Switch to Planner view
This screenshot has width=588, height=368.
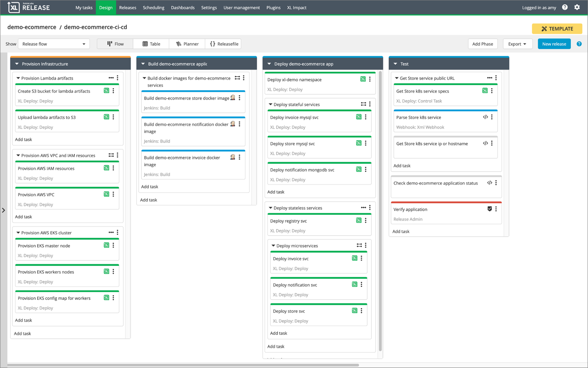[187, 44]
